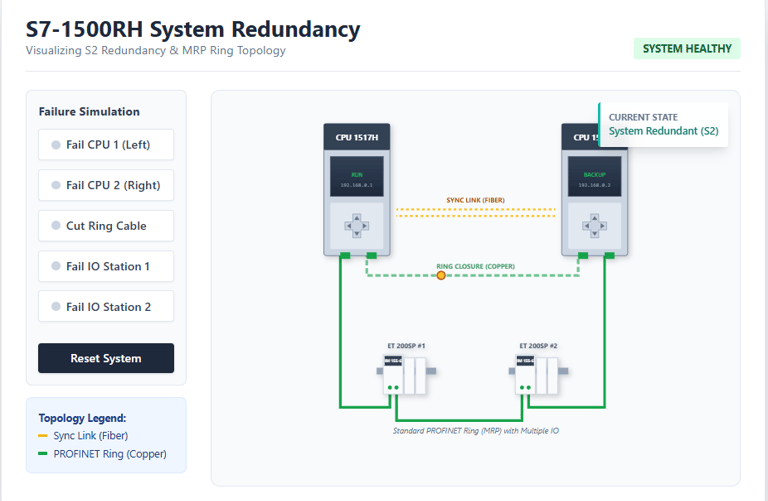
Task: Select Fail IO Station 1
Action: click(106, 266)
